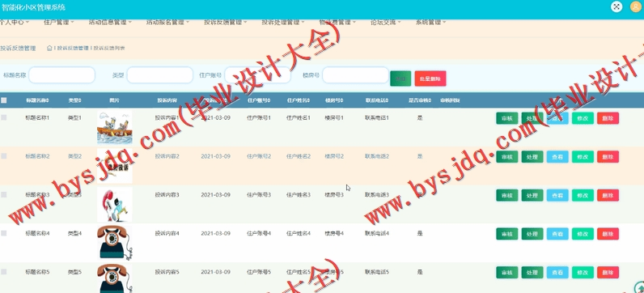Tick the select-all checkbox in table header
Image resolution: width=644 pixels, height=293 pixels.
4,100
